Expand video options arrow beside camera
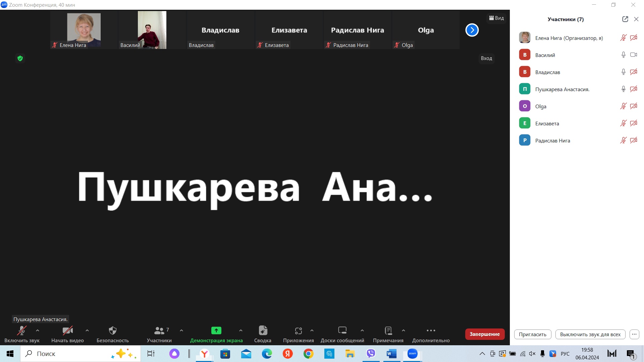Image resolution: width=644 pixels, height=362 pixels. tap(87, 330)
